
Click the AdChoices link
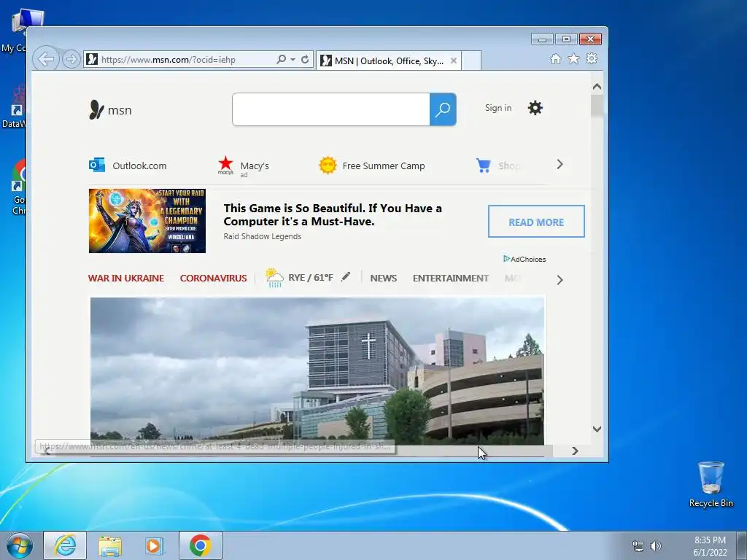point(525,259)
